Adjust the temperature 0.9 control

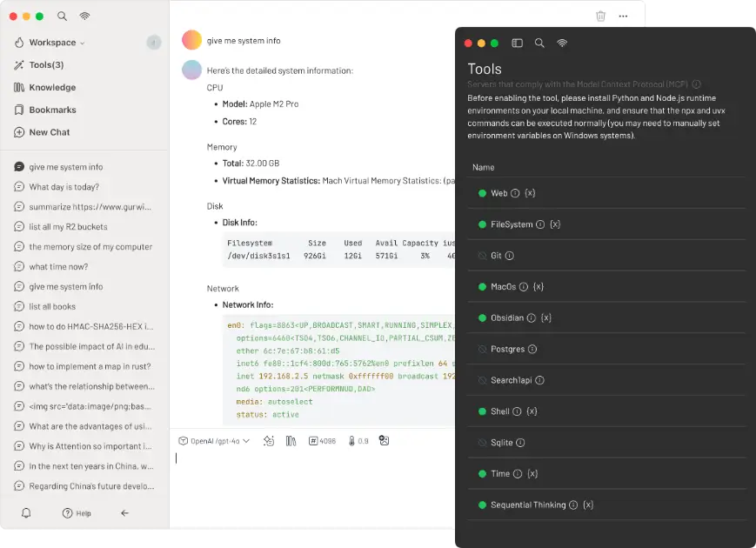point(358,441)
